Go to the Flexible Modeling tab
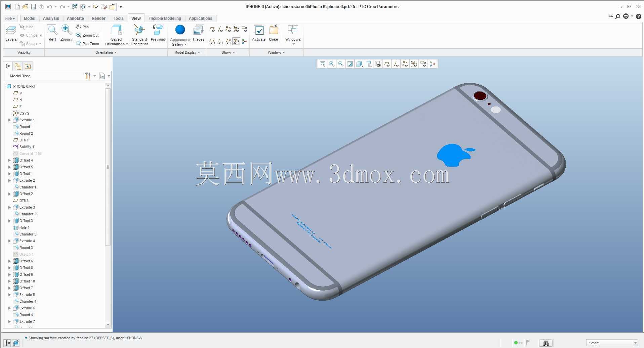The image size is (644, 348). point(165,18)
